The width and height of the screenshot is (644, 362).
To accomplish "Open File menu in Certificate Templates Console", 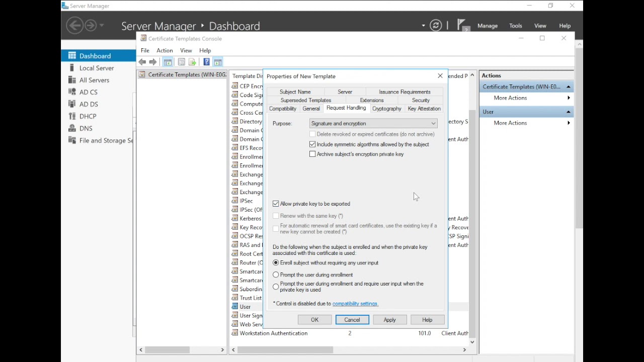I will [145, 50].
